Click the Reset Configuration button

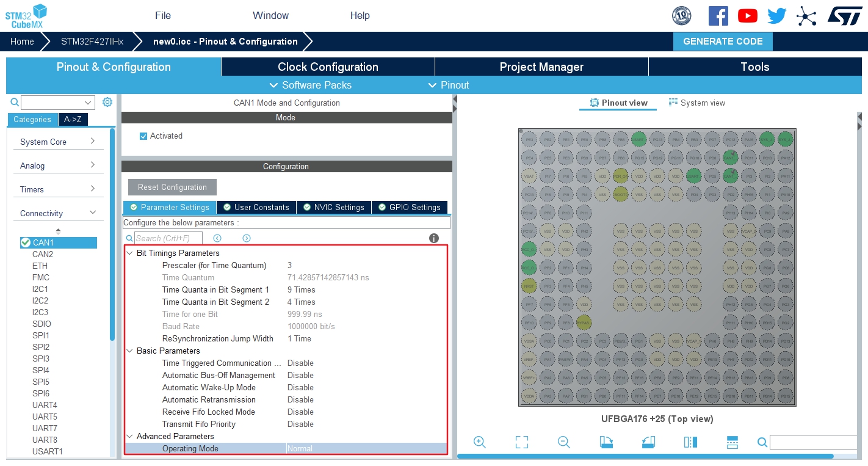(172, 187)
